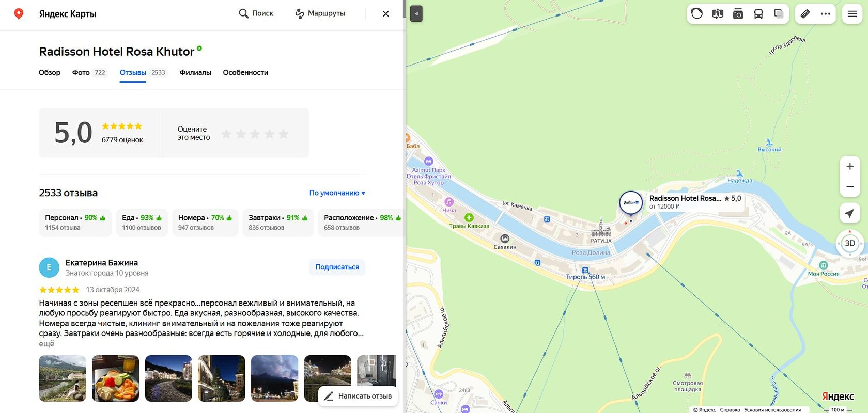Image resolution: width=868 pixels, height=413 pixels.
Task: Switch to the Обзор tab
Action: [x=50, y=72]
